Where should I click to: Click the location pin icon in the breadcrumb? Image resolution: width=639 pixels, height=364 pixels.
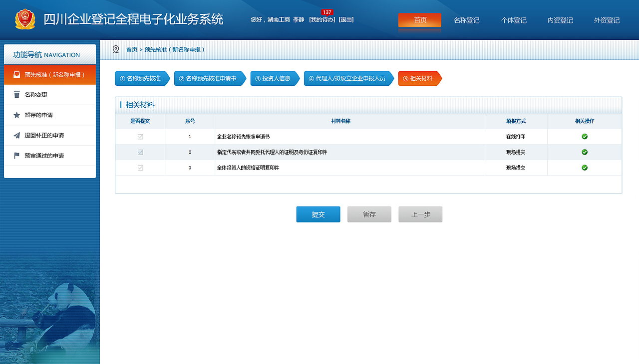tap(116, 49)
